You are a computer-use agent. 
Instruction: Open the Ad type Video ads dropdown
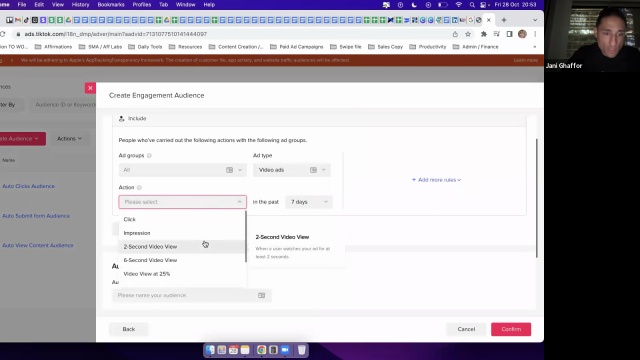292,170
